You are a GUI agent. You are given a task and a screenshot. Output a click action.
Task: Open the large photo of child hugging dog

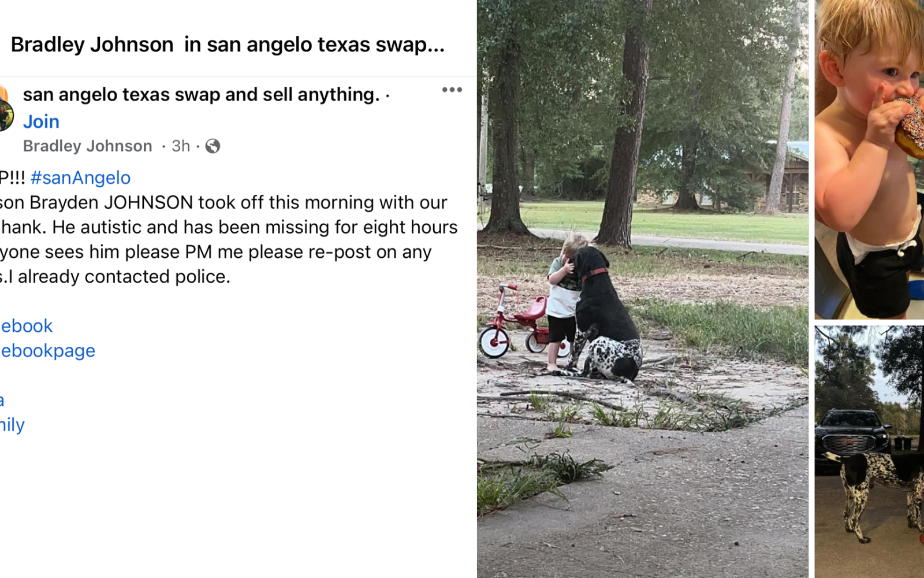point(643,289)
